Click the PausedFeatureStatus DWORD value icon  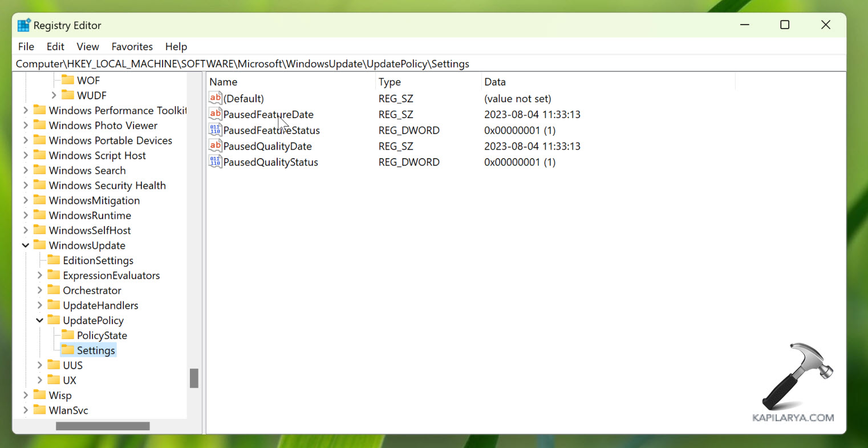pos(215,130)
